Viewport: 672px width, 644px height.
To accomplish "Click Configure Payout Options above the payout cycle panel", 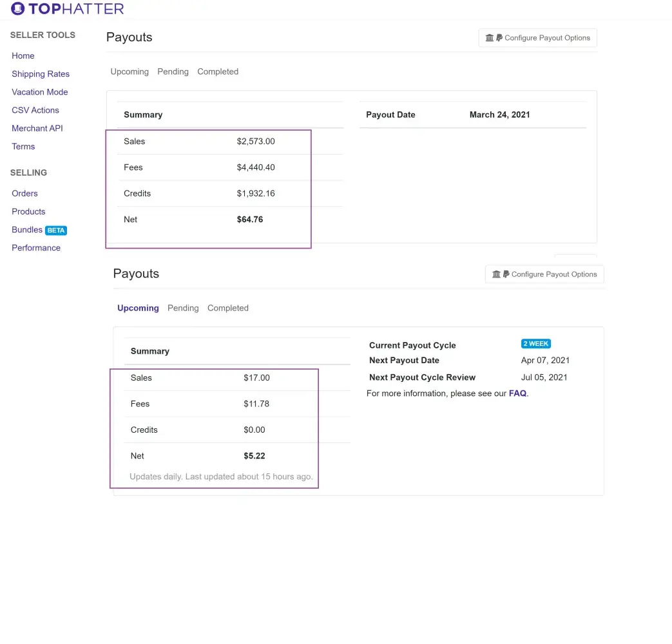I will pos(544,274).
